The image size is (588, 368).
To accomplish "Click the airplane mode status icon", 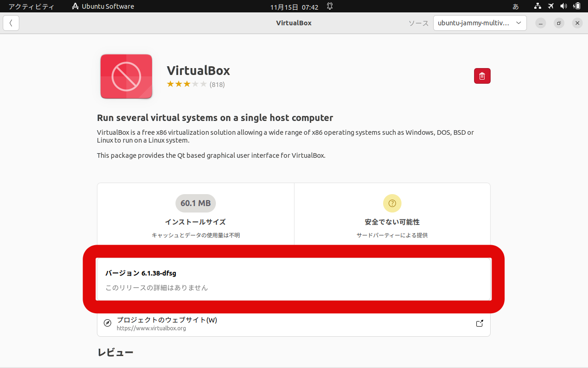I will 550,6.
